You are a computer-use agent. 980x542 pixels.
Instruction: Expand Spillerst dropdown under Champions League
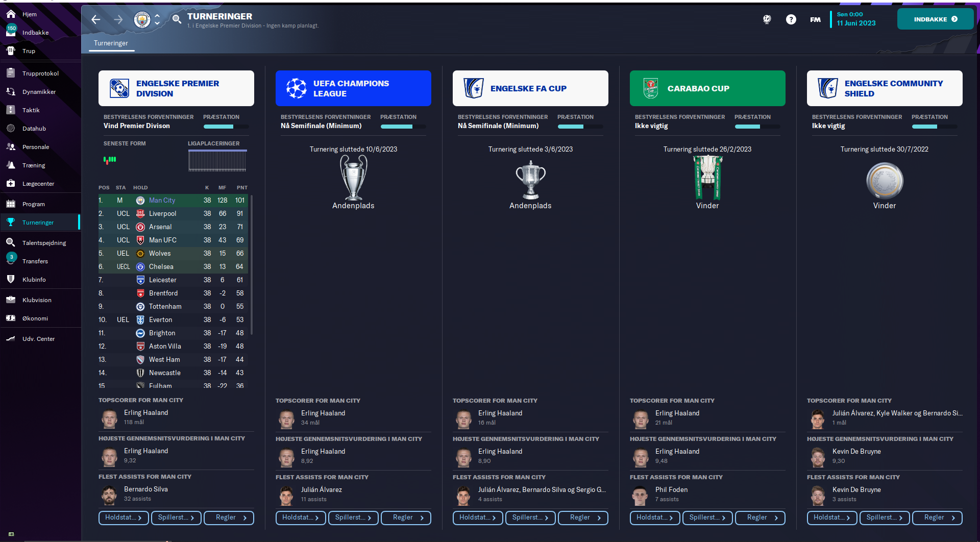[353, 518]
